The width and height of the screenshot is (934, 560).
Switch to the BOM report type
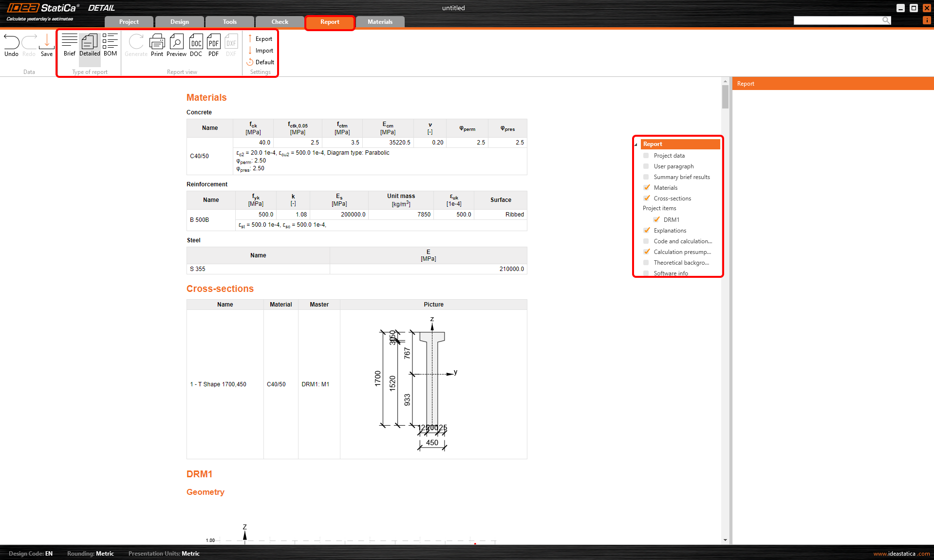coord(110,45)
